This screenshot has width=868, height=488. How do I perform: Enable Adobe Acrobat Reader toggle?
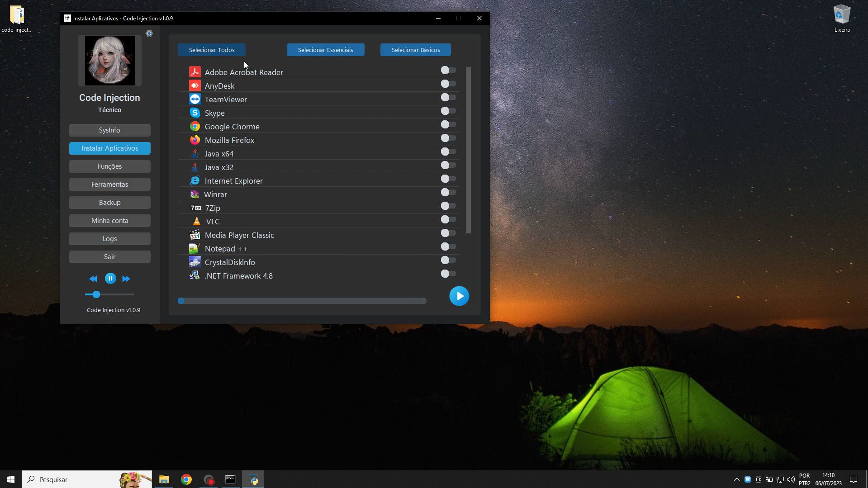pyautogui.click(x=448, y=70)
